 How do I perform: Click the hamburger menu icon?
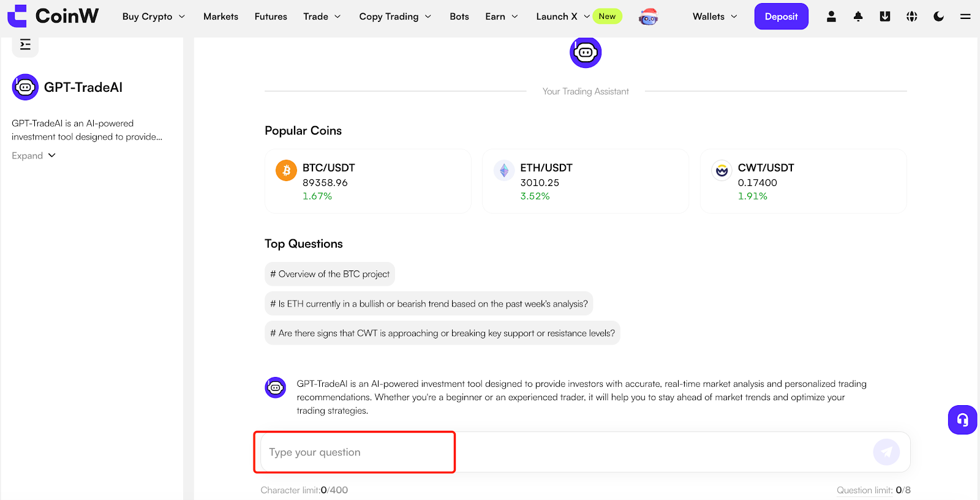pyautogui.click(x=965, y=17)
